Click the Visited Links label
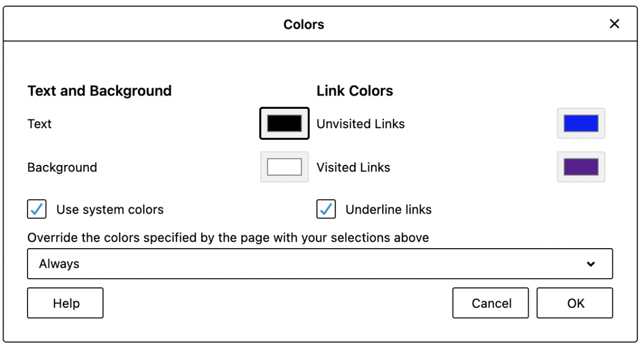 point(353,167)
